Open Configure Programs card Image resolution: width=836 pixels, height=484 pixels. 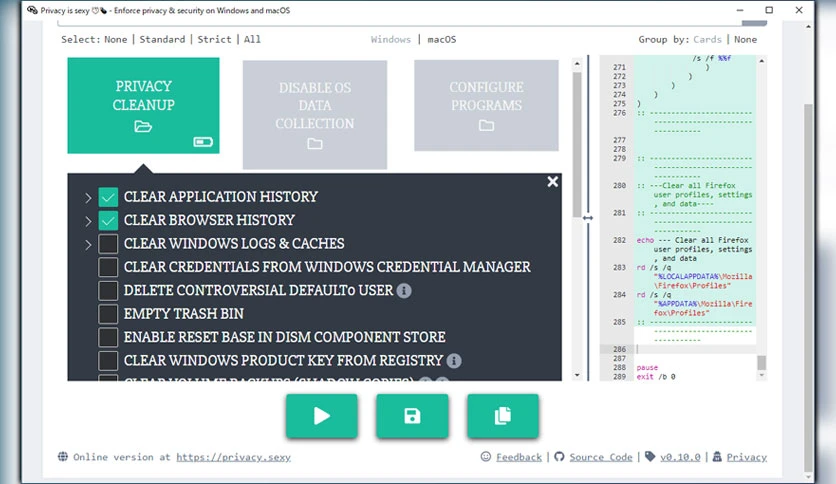click(x=486, y=106)
